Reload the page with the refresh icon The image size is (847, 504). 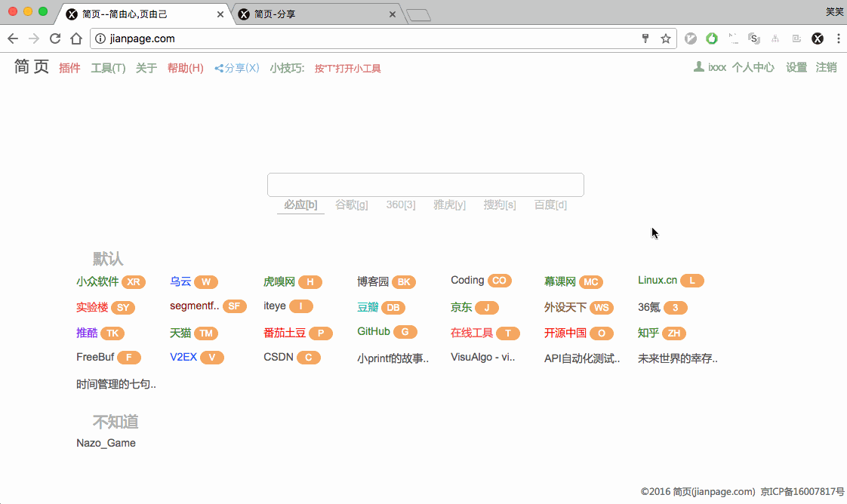point(55,38)
